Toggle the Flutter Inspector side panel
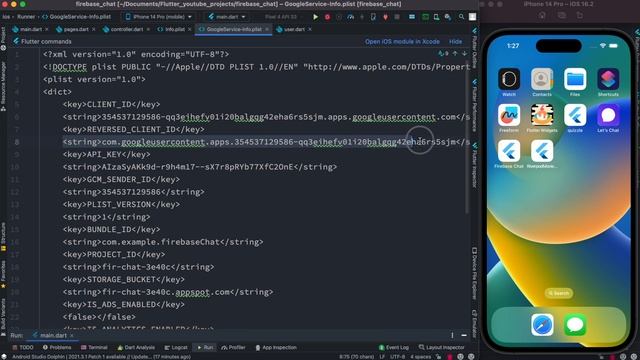Image resolution: width=640 pixels, height=360 pixels. (474, 165)
